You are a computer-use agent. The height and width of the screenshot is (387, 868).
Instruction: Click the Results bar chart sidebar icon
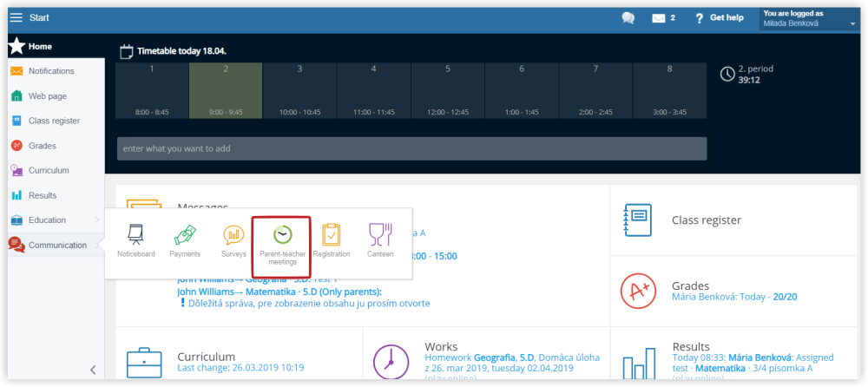tap(17, 195)
